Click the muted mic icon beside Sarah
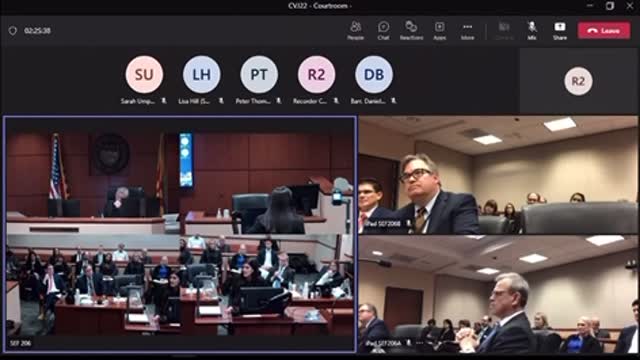 click(164, 100)
